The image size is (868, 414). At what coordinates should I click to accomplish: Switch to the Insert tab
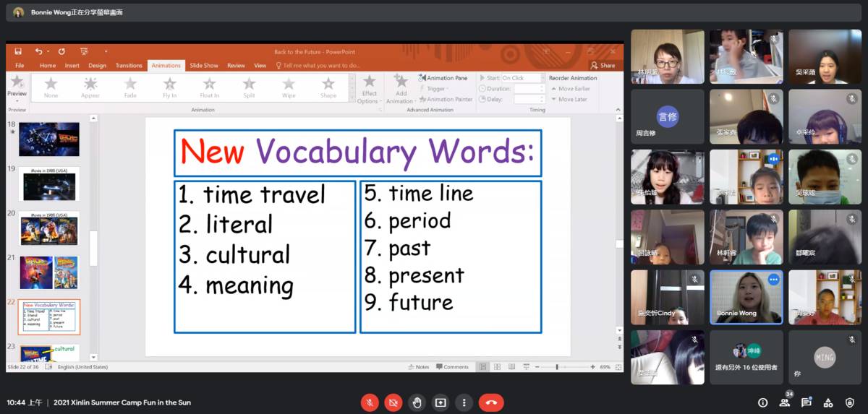(72, 65)
